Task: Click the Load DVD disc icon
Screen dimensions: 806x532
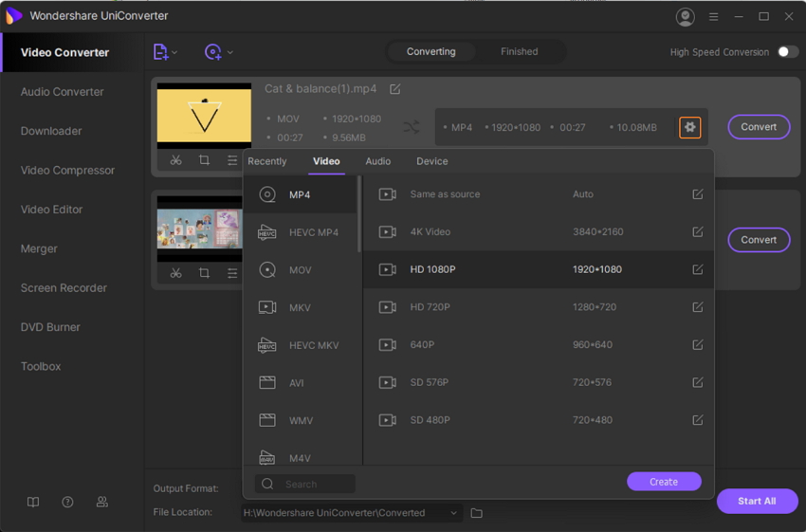Action: tap(212, 52)
